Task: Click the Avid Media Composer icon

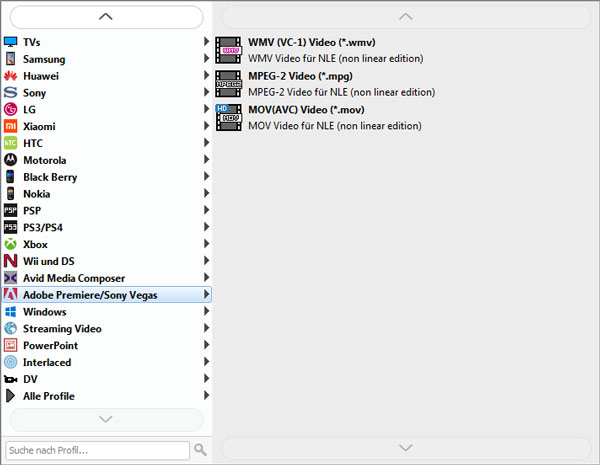Action: point(11,278)
